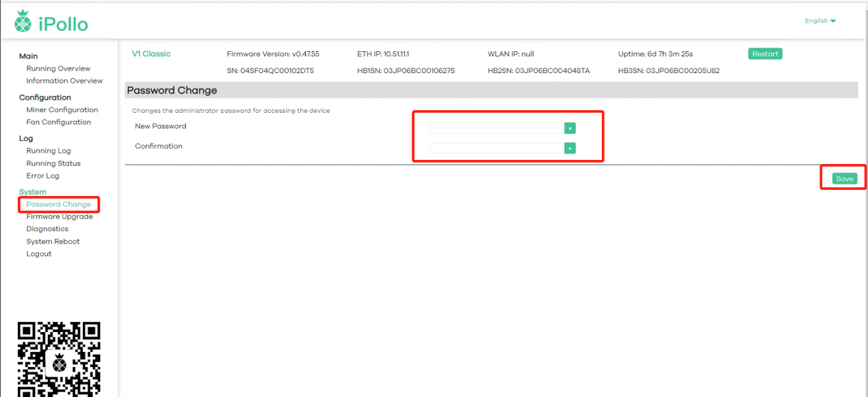868x397 pixels.
Task: Open Diagnostics from System menu
Action: pyautogui.click(x=47, y=229)
